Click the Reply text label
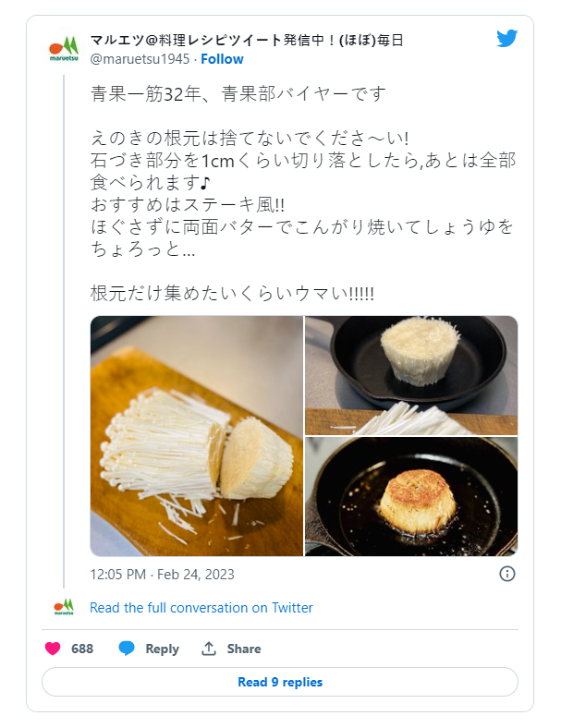 [x=162, y=649]
